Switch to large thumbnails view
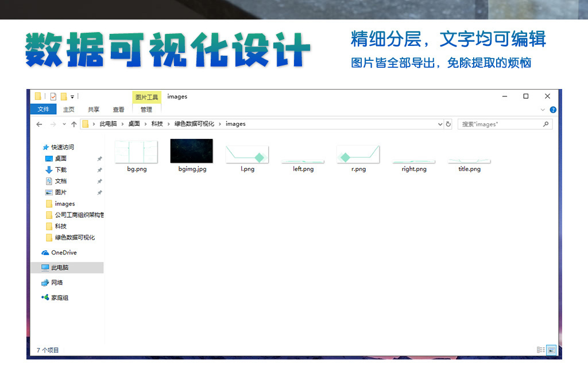 click(551, 350)
